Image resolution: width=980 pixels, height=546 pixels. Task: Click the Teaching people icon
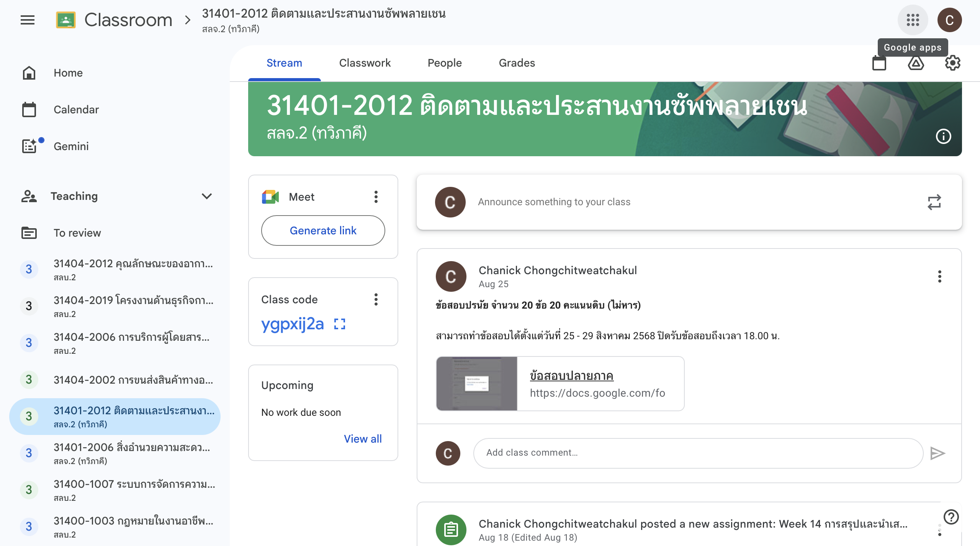click(29, 196)
